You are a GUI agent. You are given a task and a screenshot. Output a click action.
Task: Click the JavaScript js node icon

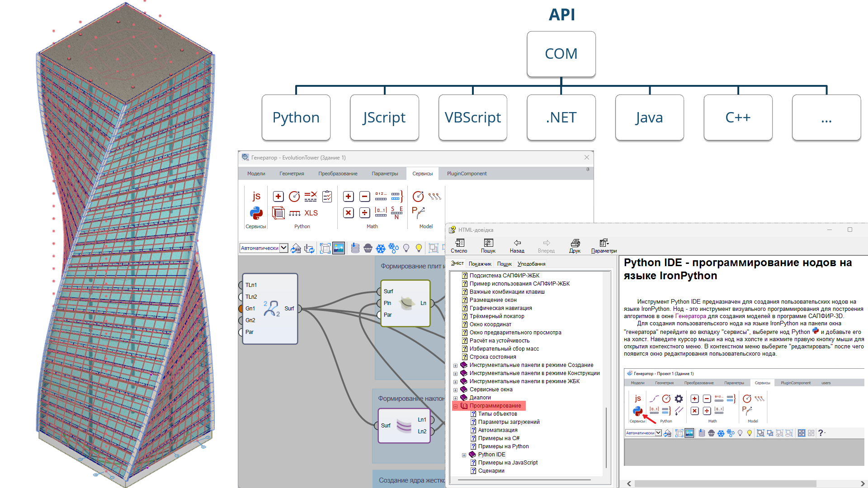[x=256, y=196]
